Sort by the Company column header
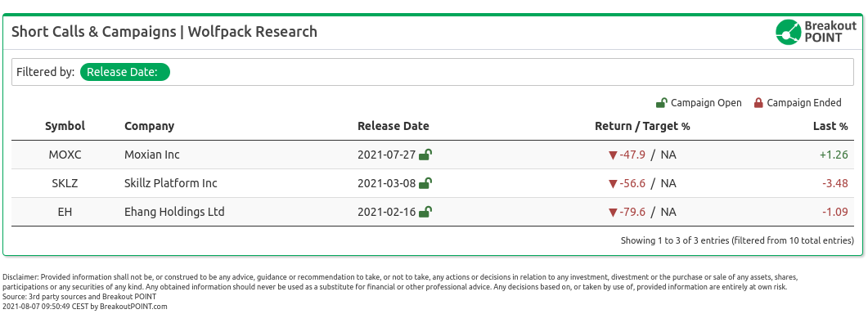Viewport: 868px width, 314px height. coord(149,126)
